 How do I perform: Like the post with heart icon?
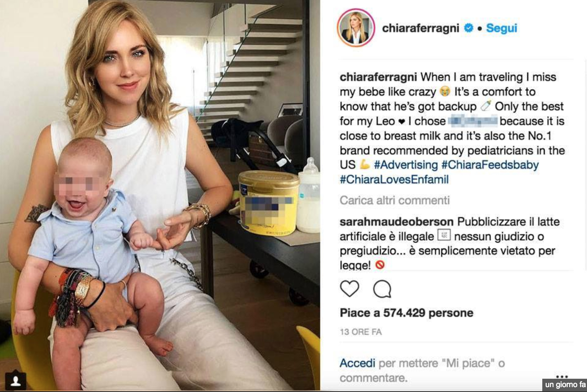[x=349, y=289]
